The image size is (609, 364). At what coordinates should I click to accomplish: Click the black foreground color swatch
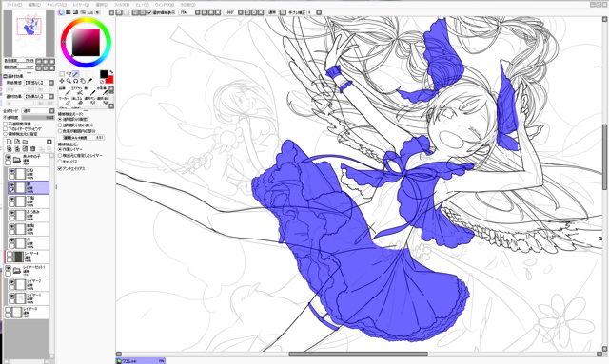tap(104, 74)
